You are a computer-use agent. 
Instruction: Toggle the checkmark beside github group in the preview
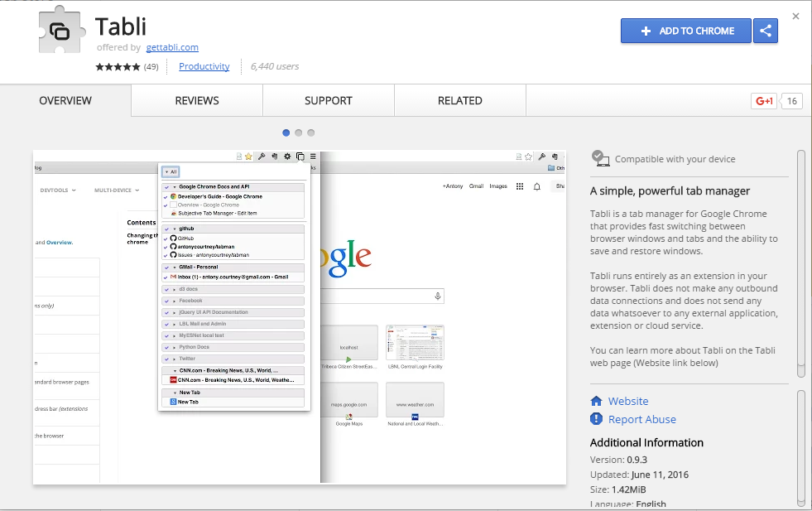(x=166, y=229)
